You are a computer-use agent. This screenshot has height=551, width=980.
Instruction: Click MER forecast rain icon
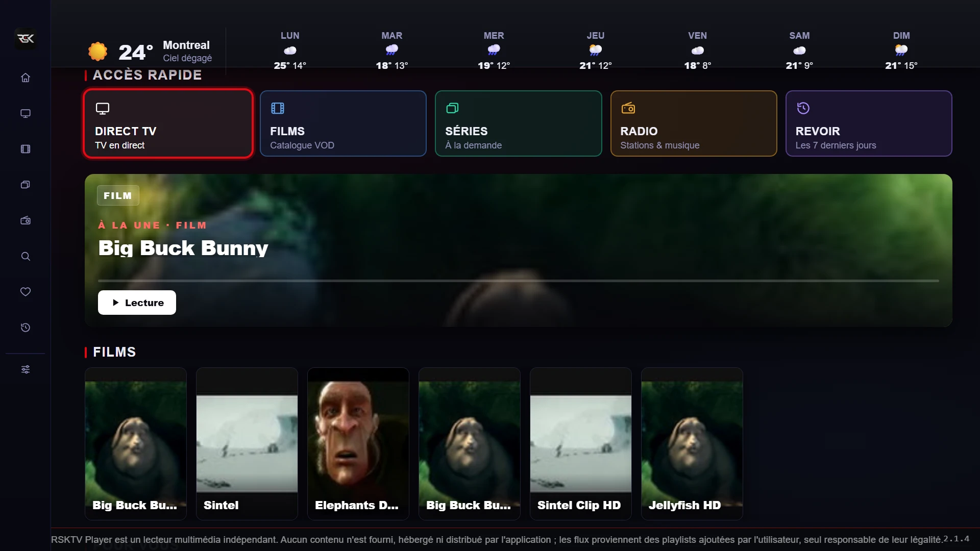click(x=494, y=50)
